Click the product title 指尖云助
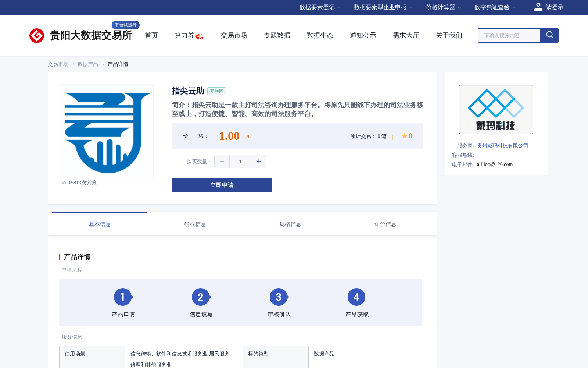588x368 pixels. pos(188,91)
